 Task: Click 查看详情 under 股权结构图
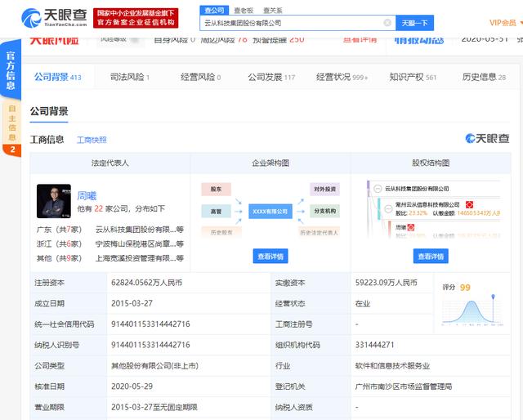coord(431,257)
